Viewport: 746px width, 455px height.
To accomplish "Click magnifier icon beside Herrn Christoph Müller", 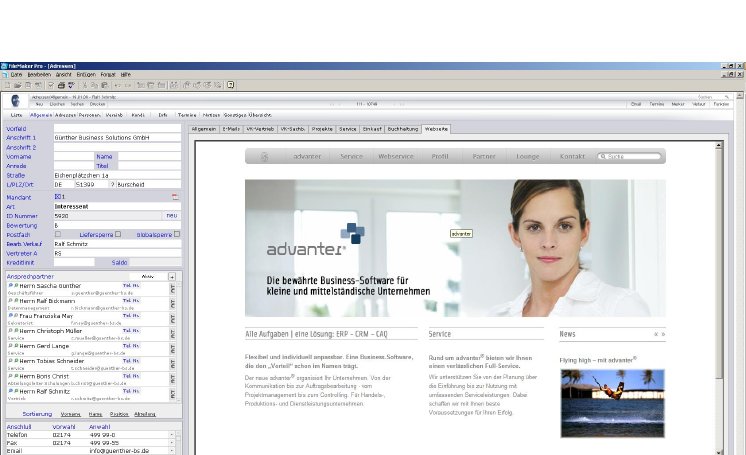I will (x=10, y=330).
